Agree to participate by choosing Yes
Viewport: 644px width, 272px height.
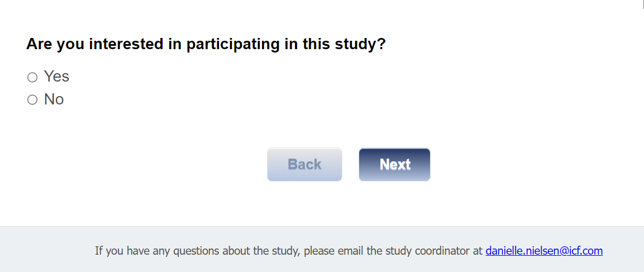32,77
